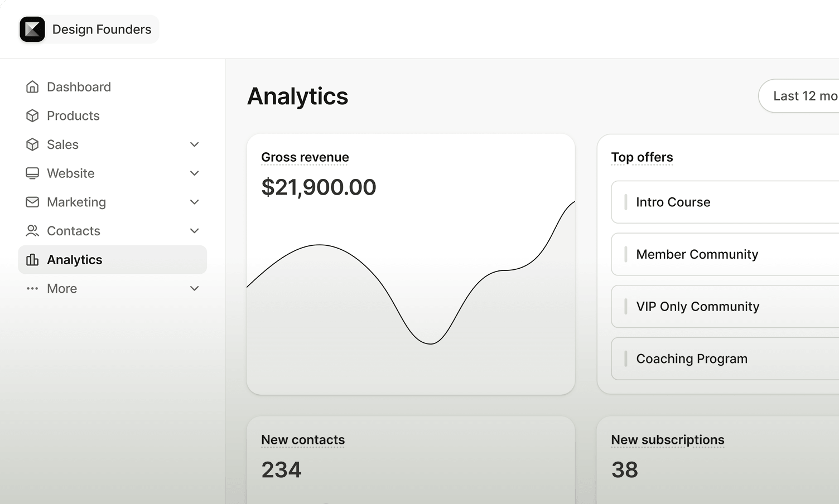Click the gross revenue line chart
Screen dimensions: 839x504
click(x=411, y=273)
